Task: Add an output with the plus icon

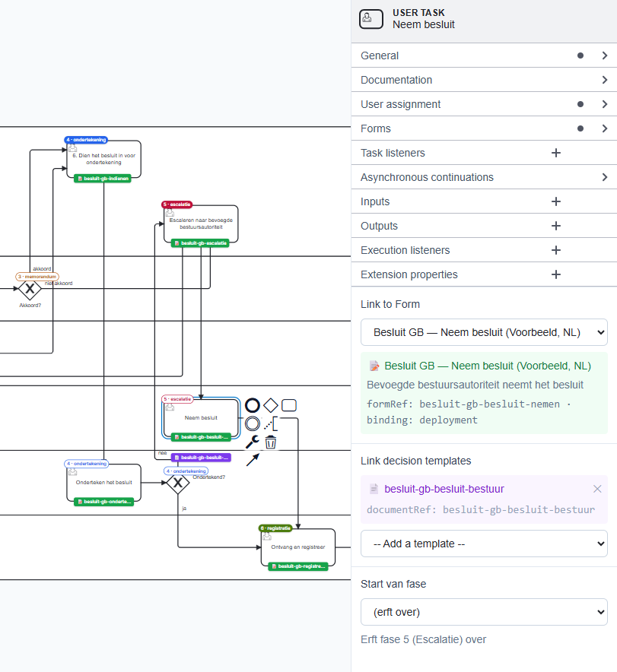Action: [555, 226]
